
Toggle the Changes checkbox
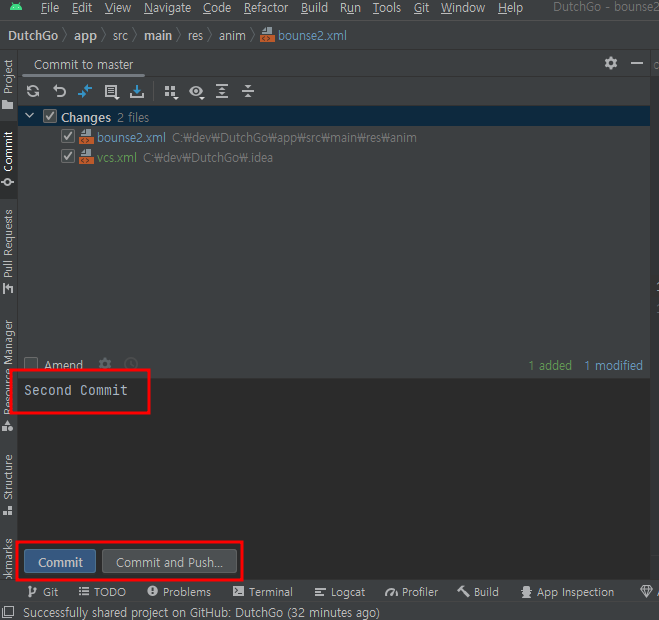click(50, 116)
